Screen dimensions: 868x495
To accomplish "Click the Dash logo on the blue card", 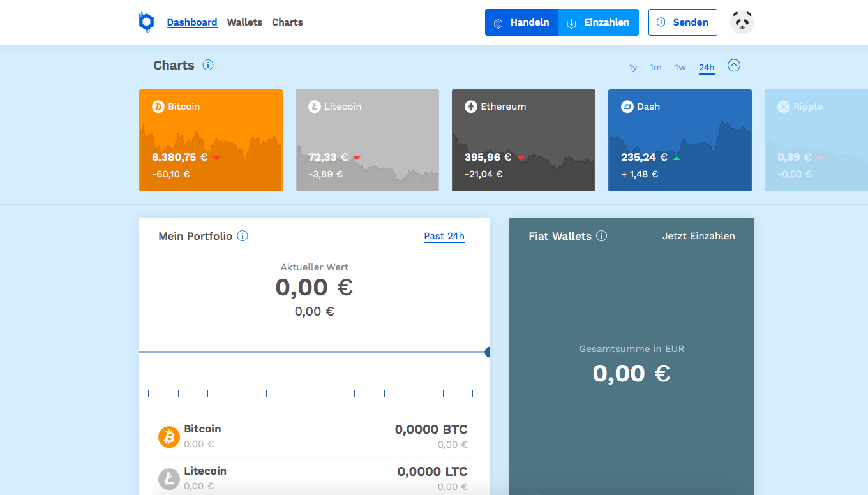I will (627, 107).
